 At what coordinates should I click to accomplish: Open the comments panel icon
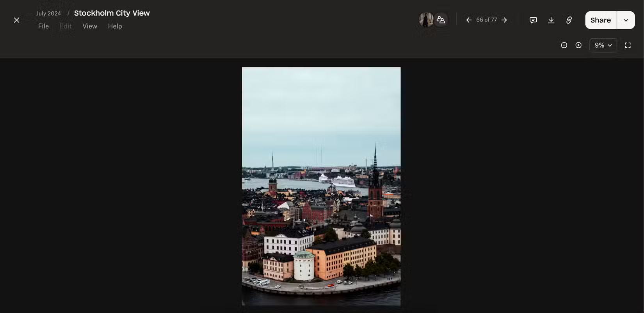tap(533, 20)
